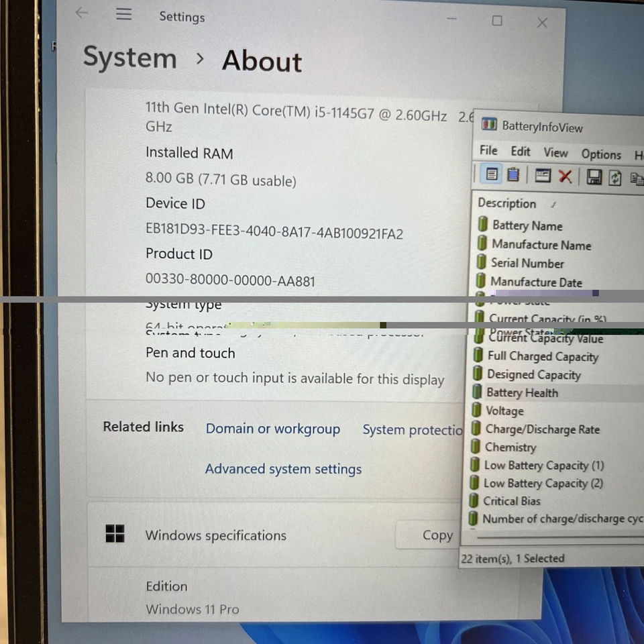The image size is (644, 644).
Task: Click the battery icon beside Voltage
Action: click(x=476, y=409)
